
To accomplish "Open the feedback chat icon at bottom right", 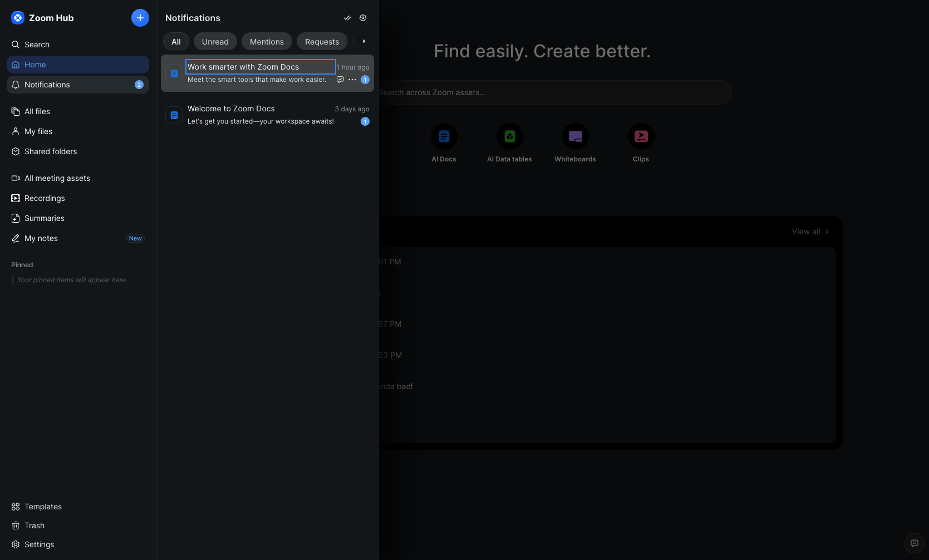I will (915, 543).
